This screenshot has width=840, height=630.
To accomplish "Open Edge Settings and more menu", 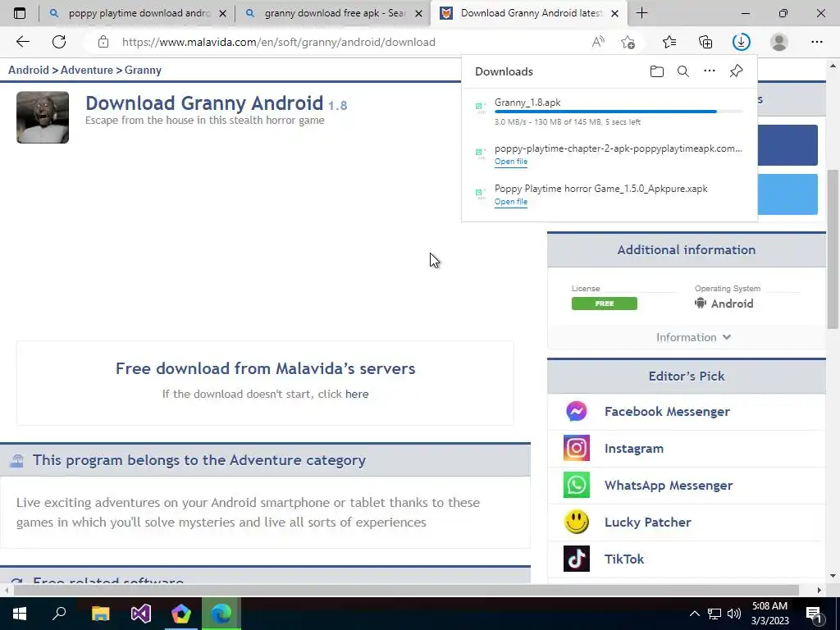I will pyautogui.click(x=816, y=42).
